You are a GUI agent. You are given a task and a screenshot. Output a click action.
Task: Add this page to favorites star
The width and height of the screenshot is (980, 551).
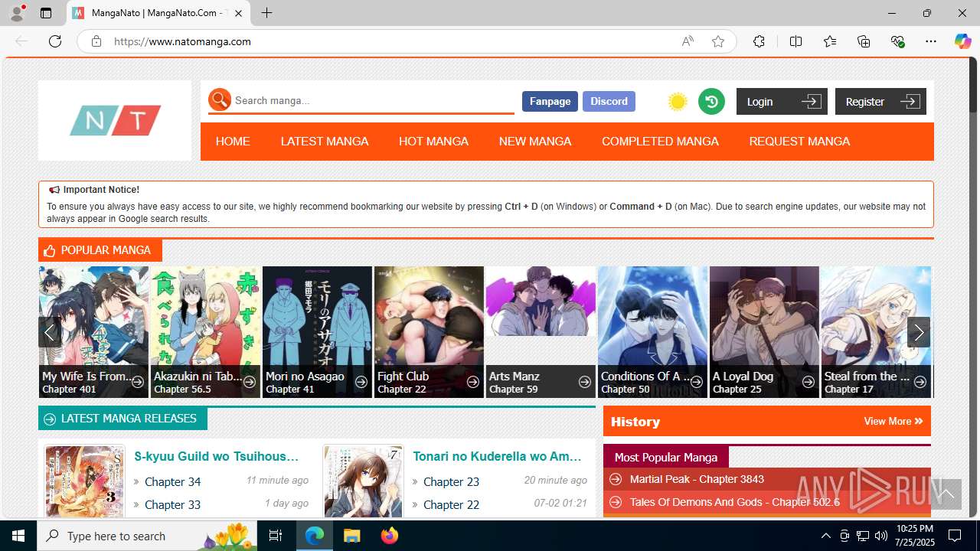718,41
